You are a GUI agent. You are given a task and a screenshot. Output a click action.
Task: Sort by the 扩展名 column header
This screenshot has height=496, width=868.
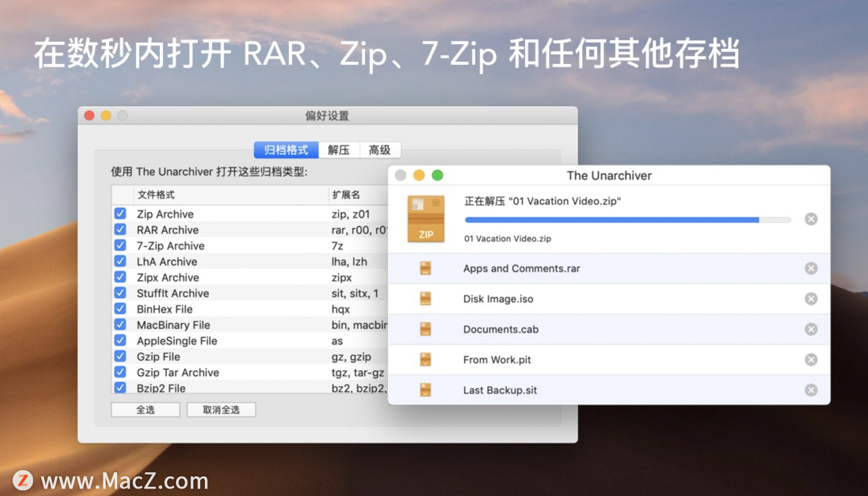359,195
